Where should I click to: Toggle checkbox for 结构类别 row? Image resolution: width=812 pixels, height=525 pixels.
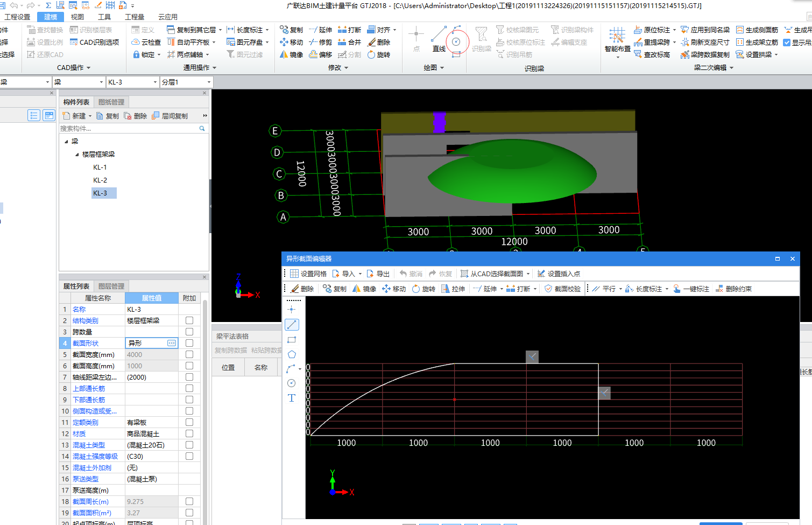189,320
